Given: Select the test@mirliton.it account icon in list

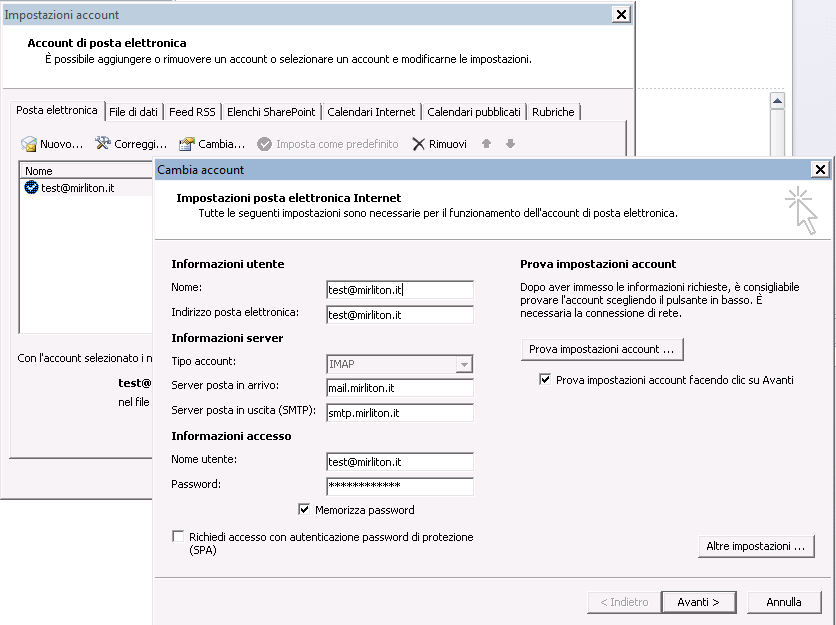Looking at the screenshot, I should click(x=31, y=187).
